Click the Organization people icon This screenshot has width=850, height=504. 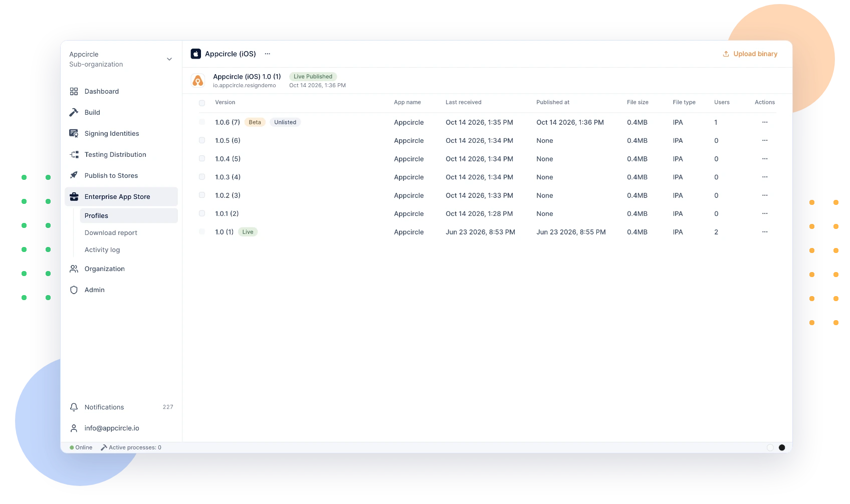(74, 269)
